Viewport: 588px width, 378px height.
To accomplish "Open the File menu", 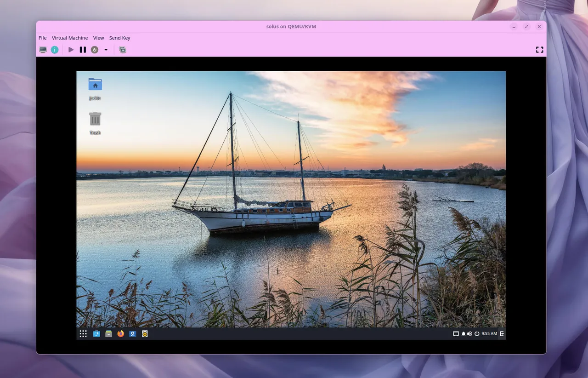I will click(x=42, y=38).
